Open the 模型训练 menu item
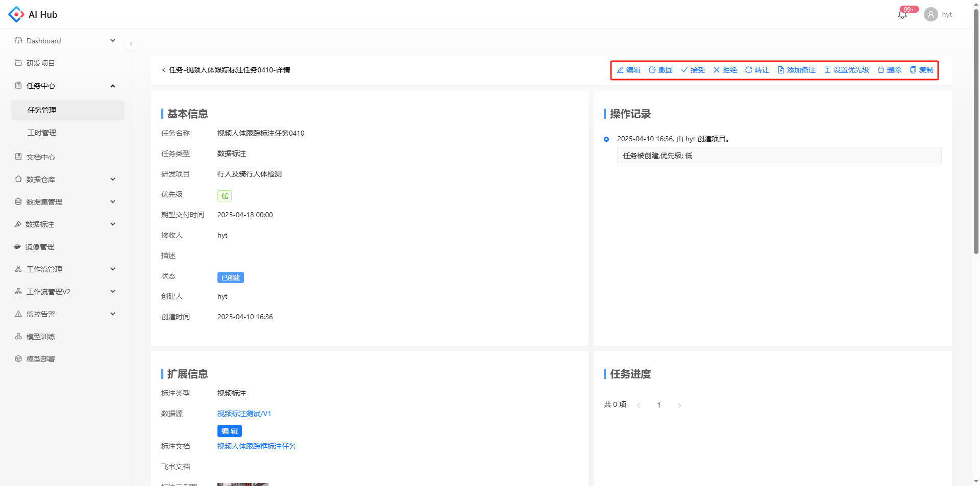This screenshot has height=486, width=980. [65, 337]
